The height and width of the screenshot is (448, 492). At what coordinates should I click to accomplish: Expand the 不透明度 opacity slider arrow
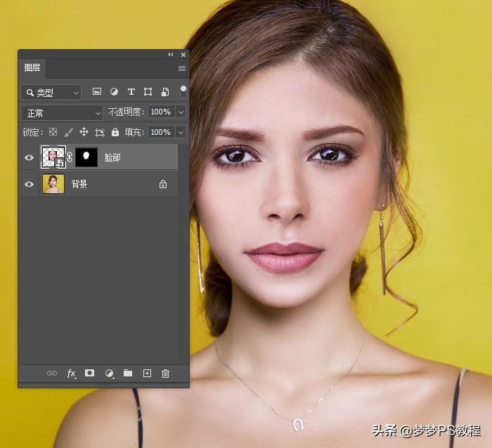coord(181,112)
